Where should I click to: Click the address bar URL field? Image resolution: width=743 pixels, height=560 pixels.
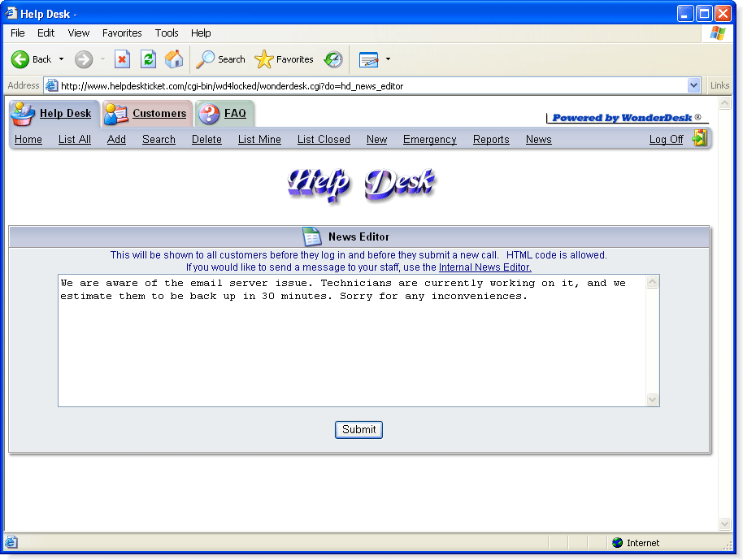coord(373,86)
